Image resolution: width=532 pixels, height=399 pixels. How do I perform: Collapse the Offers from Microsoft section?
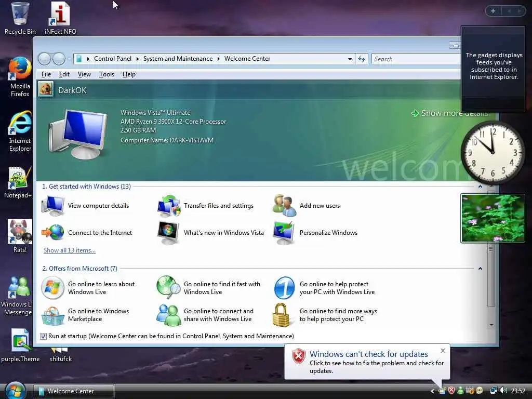(x=480, y=269)
